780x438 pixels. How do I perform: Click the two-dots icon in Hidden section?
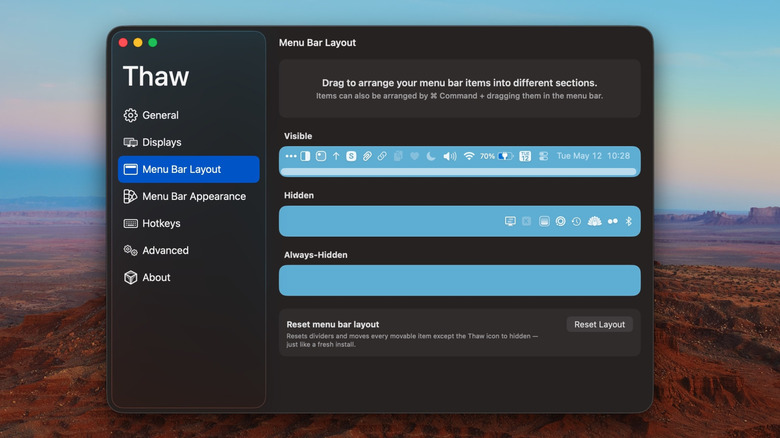tap(613, 221)
